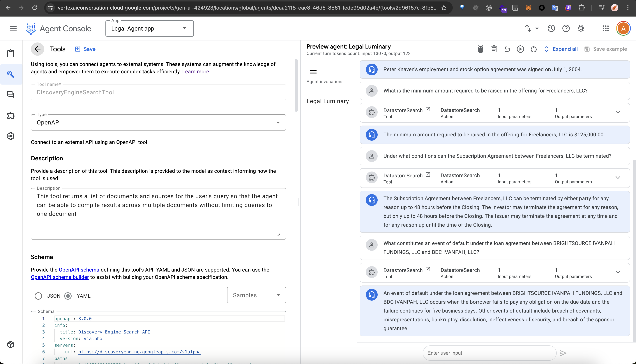The width and height of the screenshot is (636, 364).
Task: Open the Samples dropdown
Action: pyautogui.click(x=256, y=295)
